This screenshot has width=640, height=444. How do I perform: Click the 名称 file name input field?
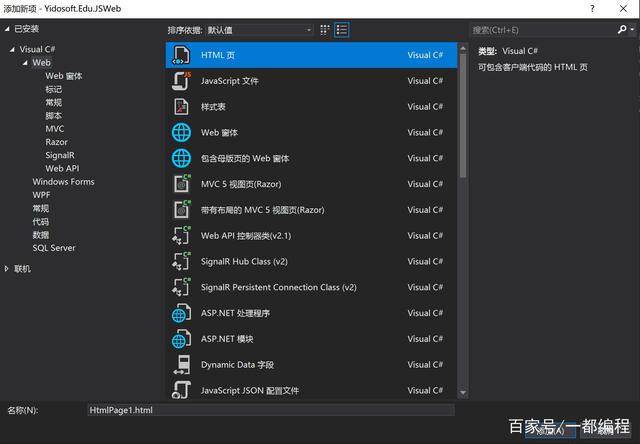[x=271, y=410]
